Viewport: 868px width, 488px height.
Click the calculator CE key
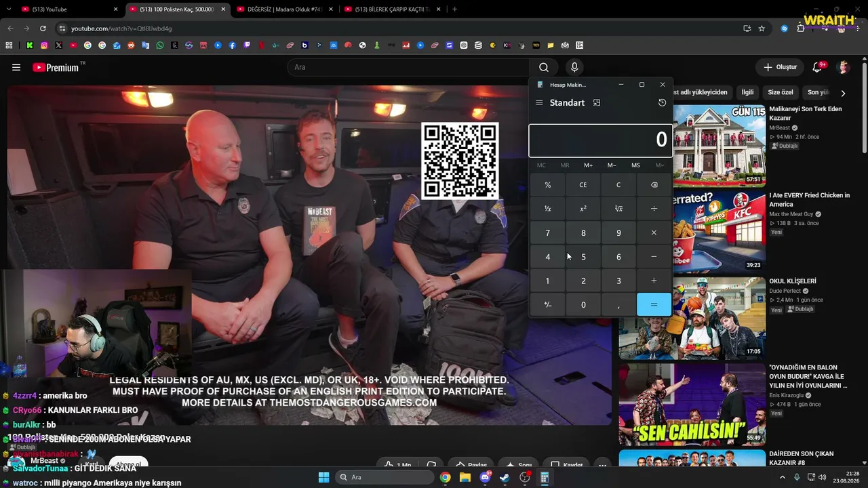(583, 185)
